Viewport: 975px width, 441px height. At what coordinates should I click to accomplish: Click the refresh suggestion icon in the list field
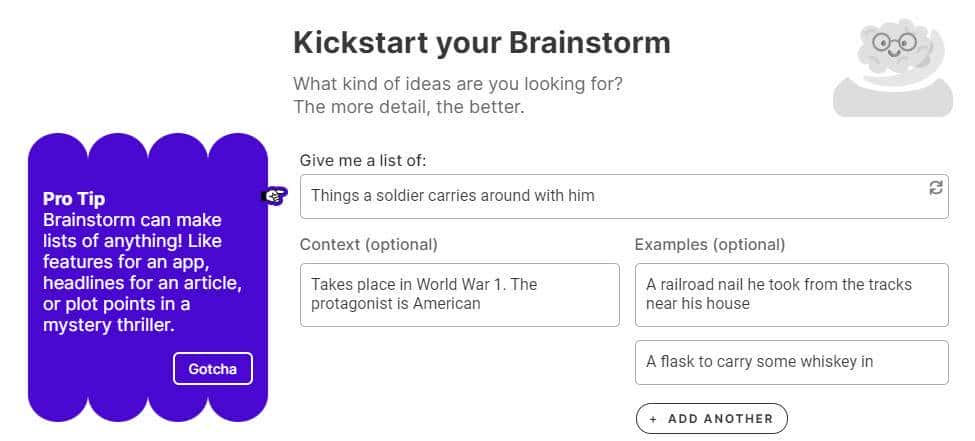[x=936, y=187]
